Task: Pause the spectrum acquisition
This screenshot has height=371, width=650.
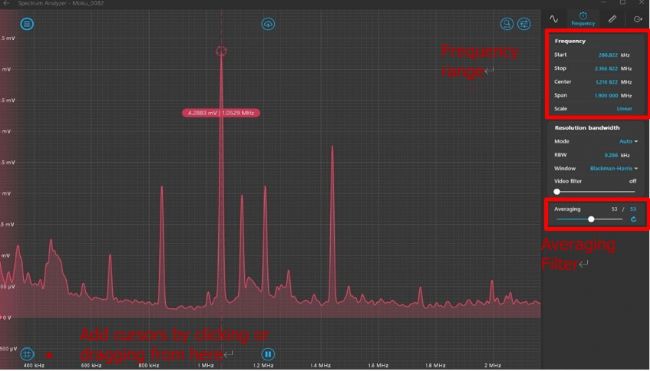Action: coord(268,354)
